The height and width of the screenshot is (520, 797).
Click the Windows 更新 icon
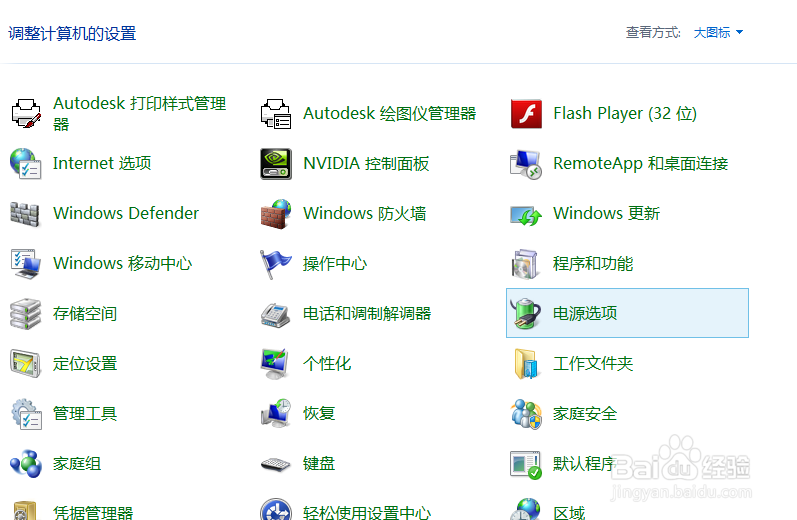[x=526, y=215]
